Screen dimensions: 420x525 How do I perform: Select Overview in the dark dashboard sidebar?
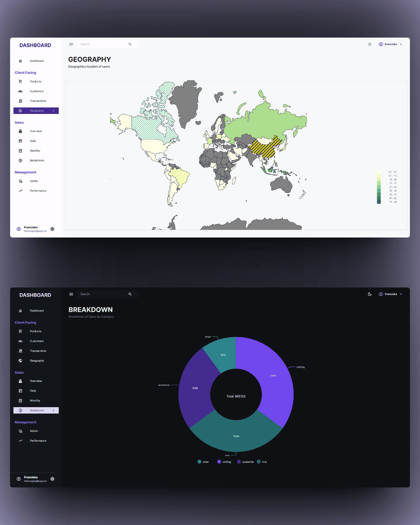[x=35, y=381]
